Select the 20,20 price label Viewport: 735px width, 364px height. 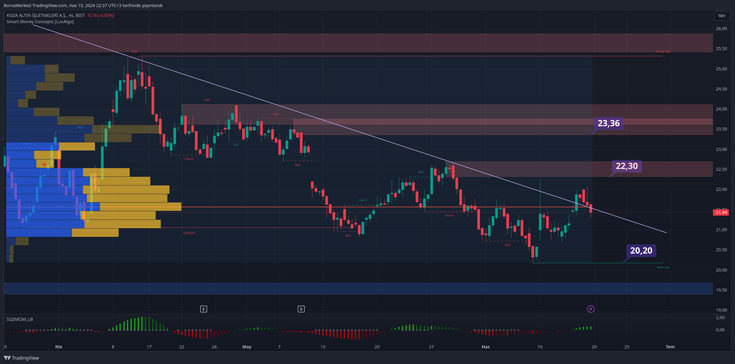point(642,251)
